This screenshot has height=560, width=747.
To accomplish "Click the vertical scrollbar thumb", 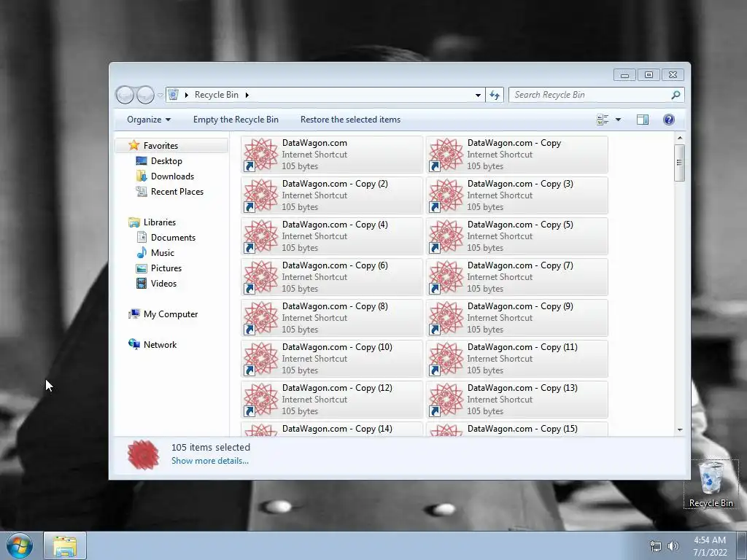I will pos(680,163).
